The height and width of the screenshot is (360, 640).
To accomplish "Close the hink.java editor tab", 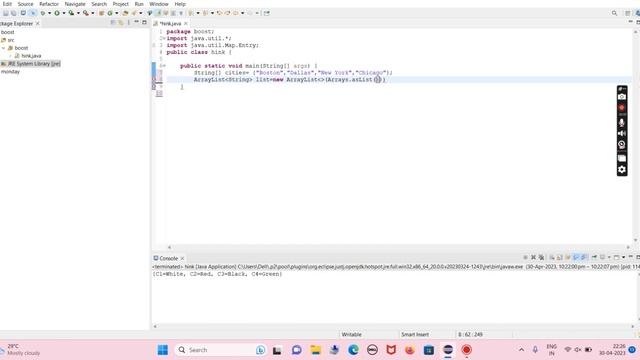I will tap(186, 24).
